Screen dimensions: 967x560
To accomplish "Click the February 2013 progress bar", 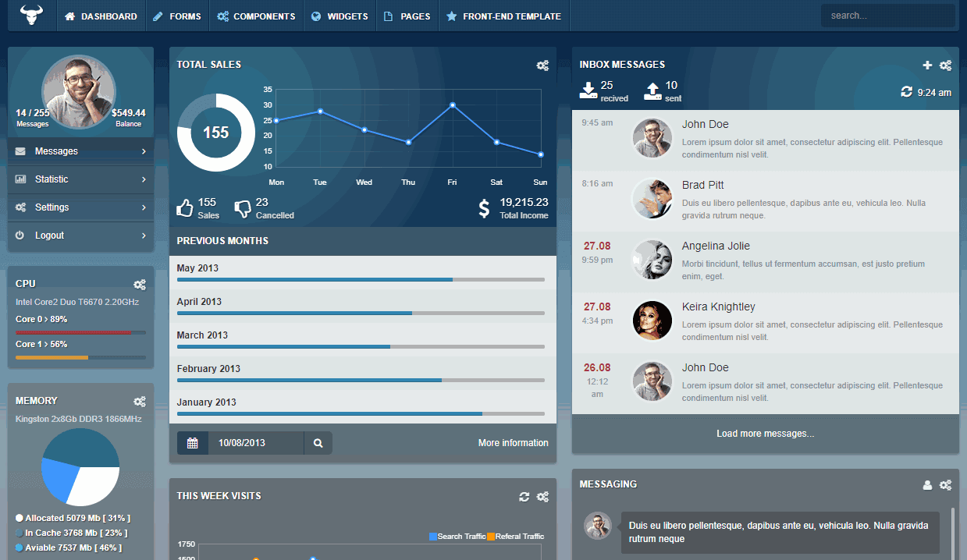I will (x=361, y=380).
